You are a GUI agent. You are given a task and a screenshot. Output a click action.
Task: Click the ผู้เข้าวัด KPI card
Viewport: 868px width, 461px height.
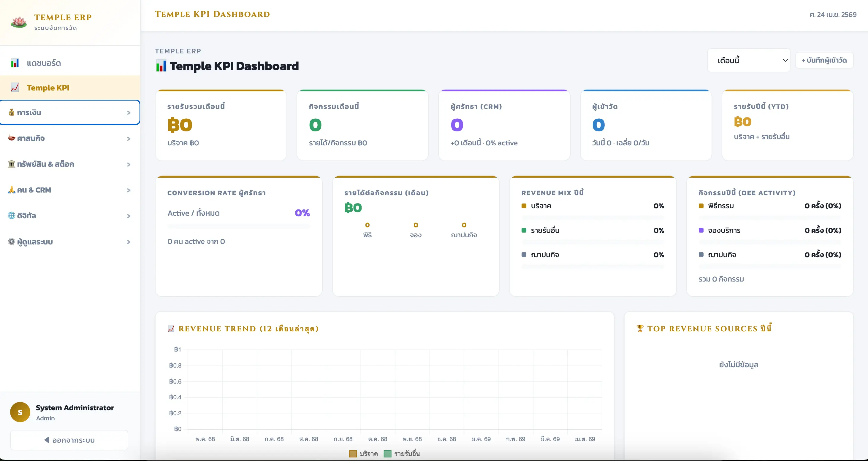point(646,125)
